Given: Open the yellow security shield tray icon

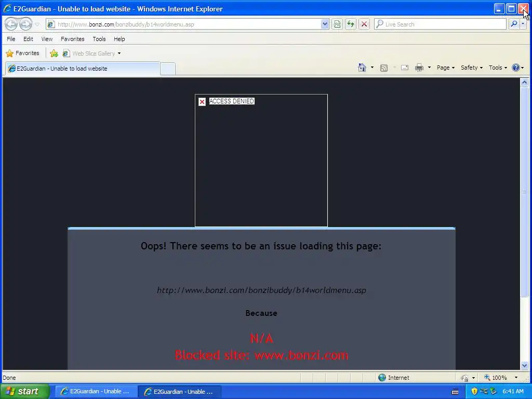Looking at the screenshot, I should (474, 391).
